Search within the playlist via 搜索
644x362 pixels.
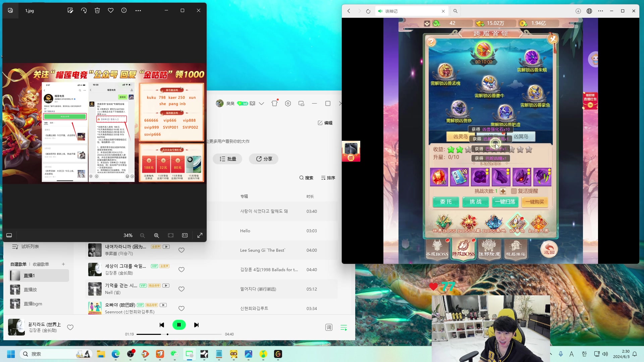click(x=306, y=178)
